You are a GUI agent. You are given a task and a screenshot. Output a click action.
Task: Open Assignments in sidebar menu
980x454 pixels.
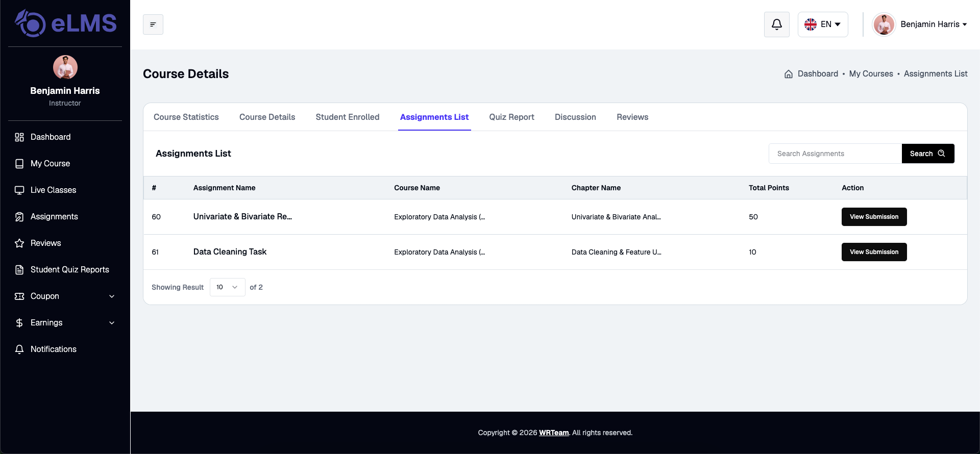[x=54, y=217]
